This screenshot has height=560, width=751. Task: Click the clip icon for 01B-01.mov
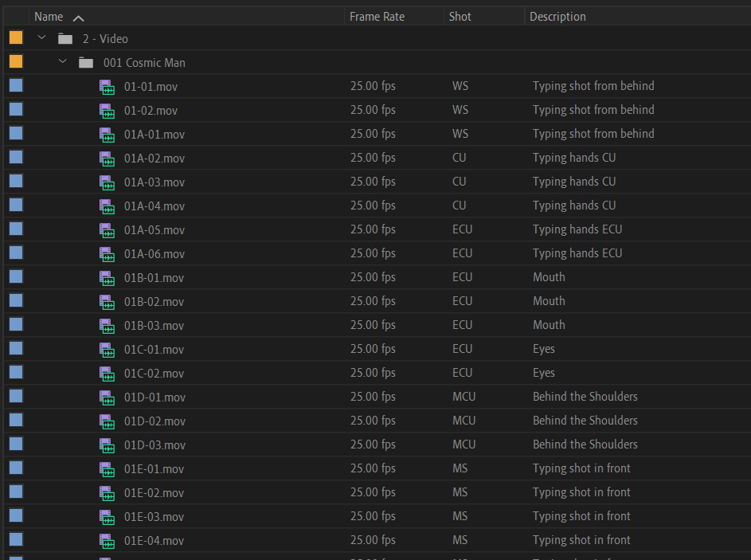coord(107,278)
